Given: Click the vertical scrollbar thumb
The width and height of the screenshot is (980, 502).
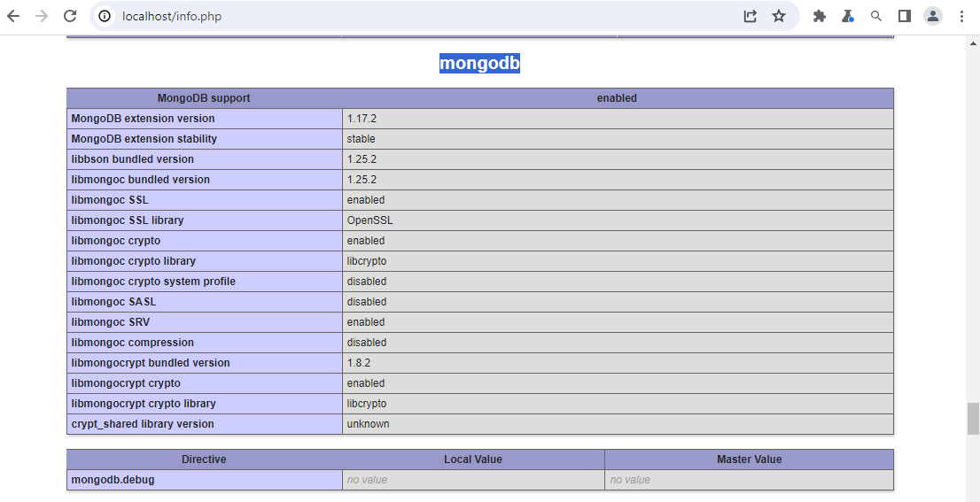Looking at the screenshot, I should point(973,418).
